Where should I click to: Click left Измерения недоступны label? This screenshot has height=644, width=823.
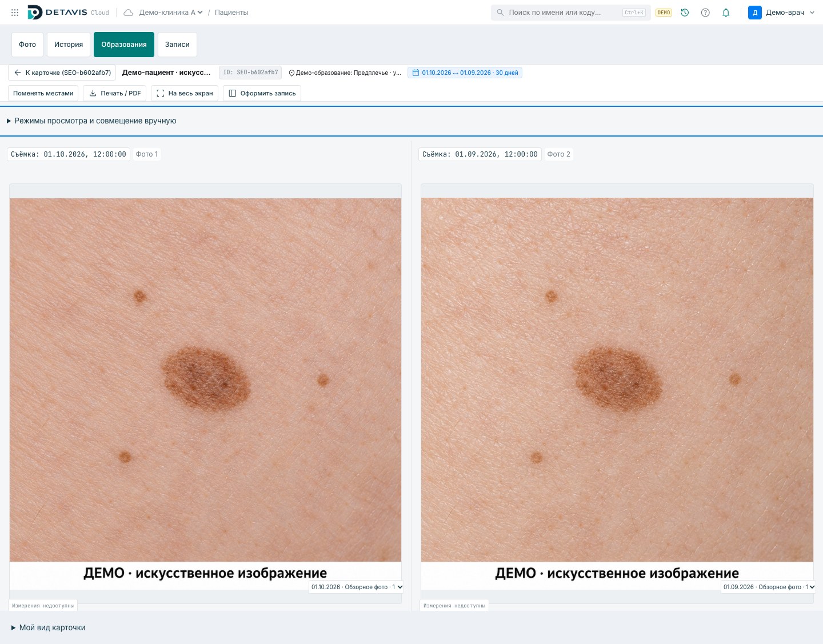coord(43,606)
